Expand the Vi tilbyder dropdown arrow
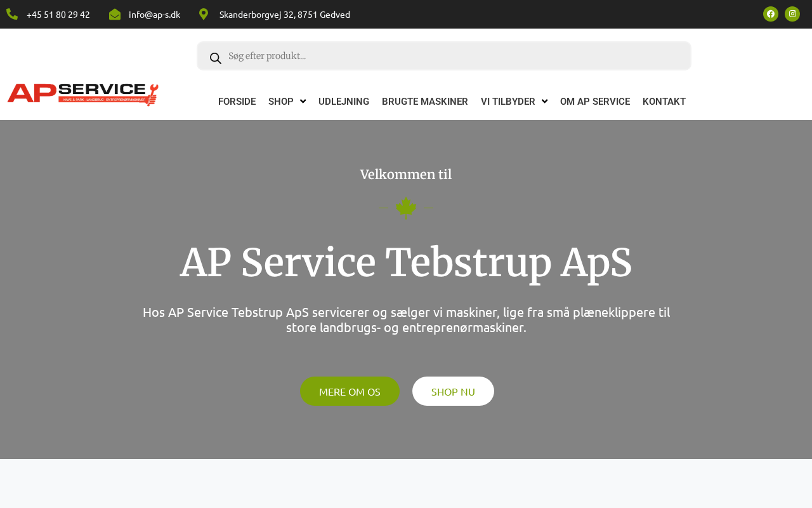 tap(544, 102)
